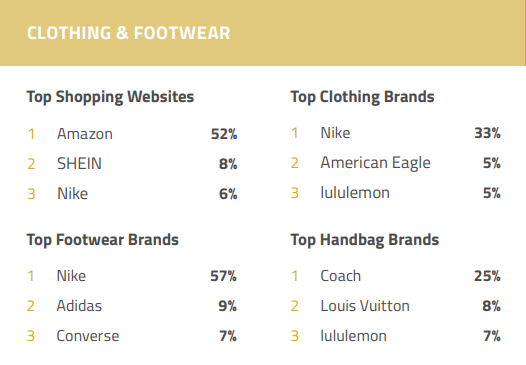Click the 52% value beside Amazon

224,134
